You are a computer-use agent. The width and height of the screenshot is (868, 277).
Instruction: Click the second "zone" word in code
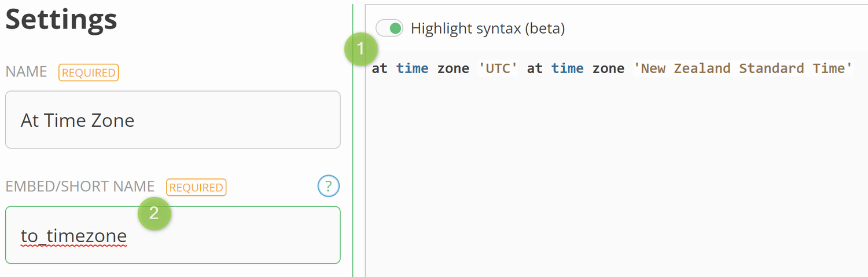point(608,68)
